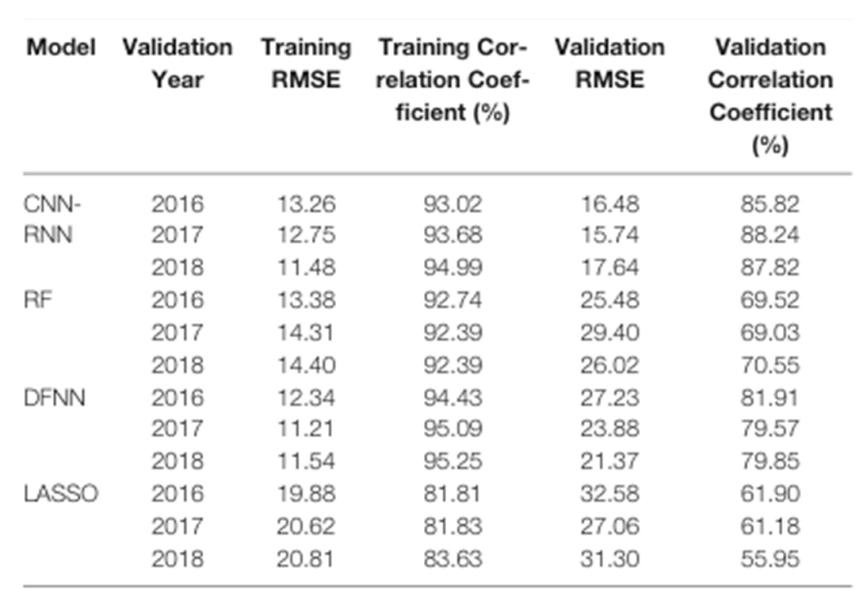868x597 pixels.
Task: Click validation RMSE value 32.58
Action: point(610,494)
